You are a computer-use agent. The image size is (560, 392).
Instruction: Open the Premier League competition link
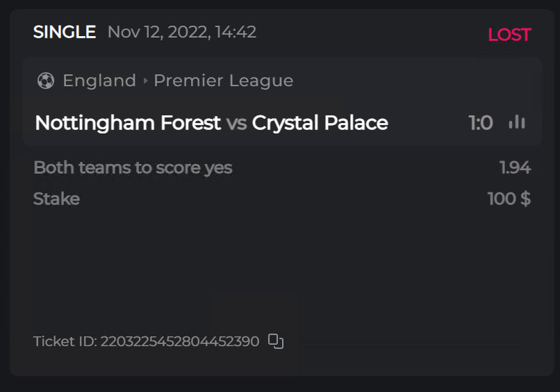[223, 81]
